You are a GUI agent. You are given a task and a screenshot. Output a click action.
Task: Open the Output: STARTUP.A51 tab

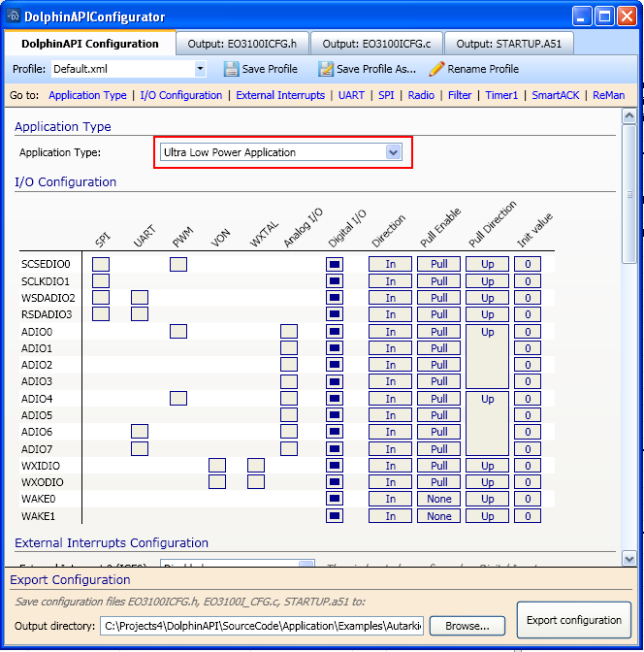coord(508,44)
